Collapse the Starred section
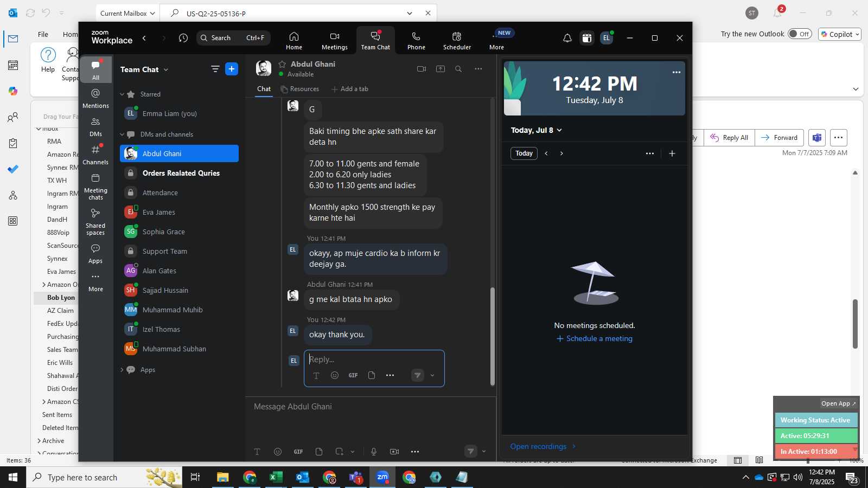Image resolution: width=868 pixels, height=488 pixels. pyautogui.click(x=122, y=94)
